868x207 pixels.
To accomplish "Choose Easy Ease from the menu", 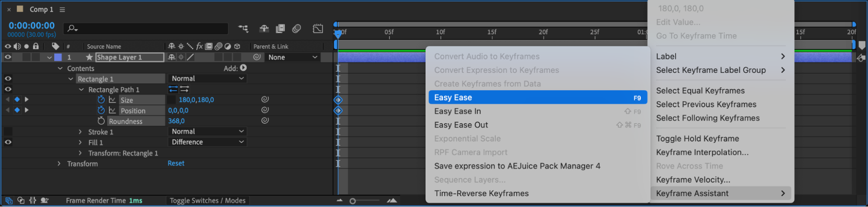I will coord(537,98).
